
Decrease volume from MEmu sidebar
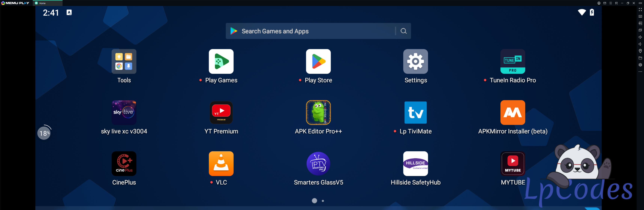640,44
